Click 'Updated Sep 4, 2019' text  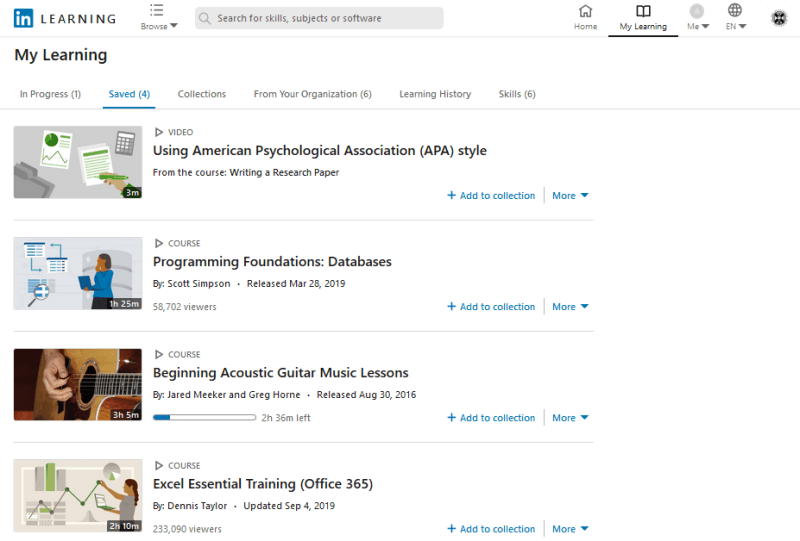(x=289, y=506)
